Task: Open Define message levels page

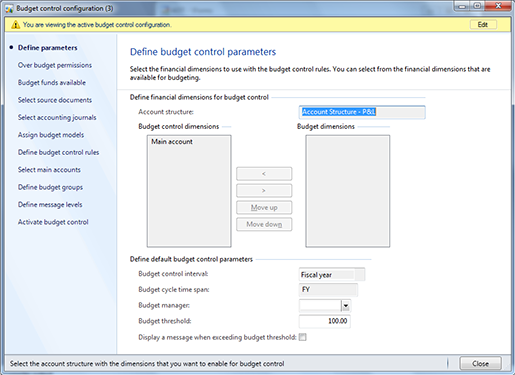Action: [50, 205]
